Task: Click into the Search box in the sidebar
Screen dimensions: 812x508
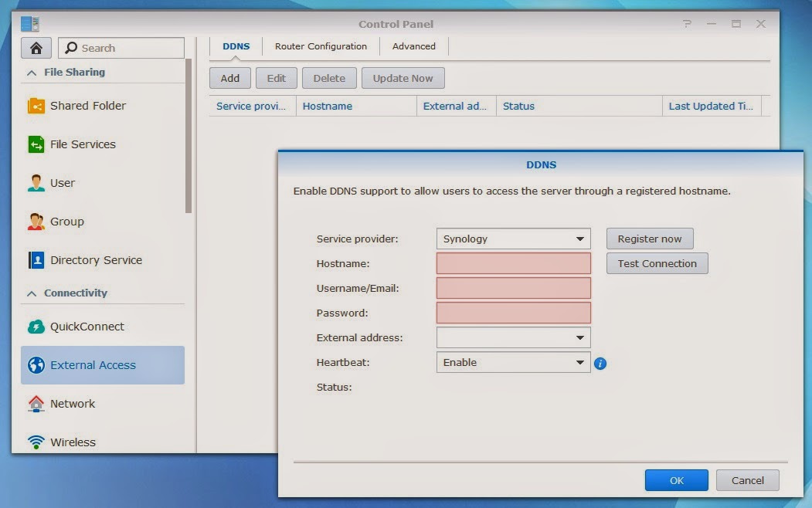Action: point(121,48)
